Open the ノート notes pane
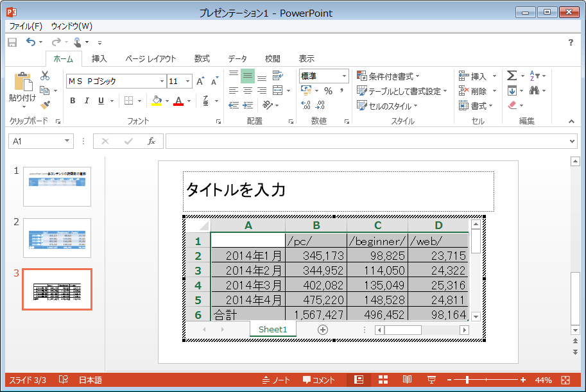Viewport: 586px width, 392px height. point(276,380)
